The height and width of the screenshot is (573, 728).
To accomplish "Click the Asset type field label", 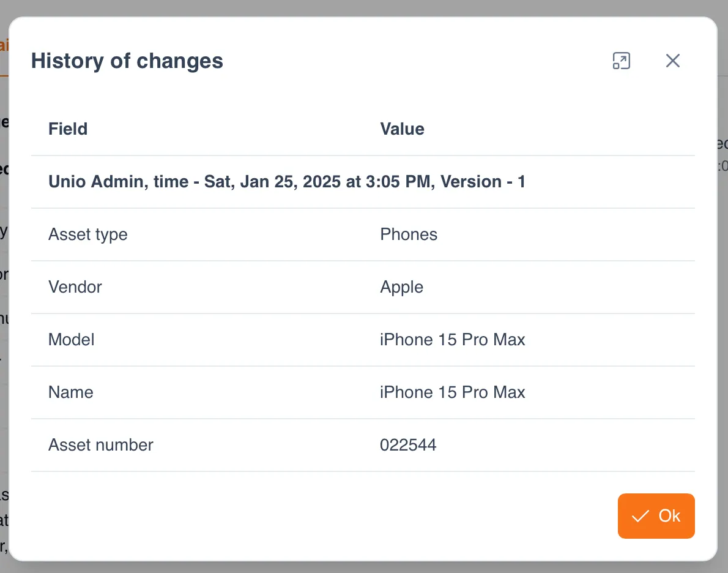I will (x=88, y=234).
